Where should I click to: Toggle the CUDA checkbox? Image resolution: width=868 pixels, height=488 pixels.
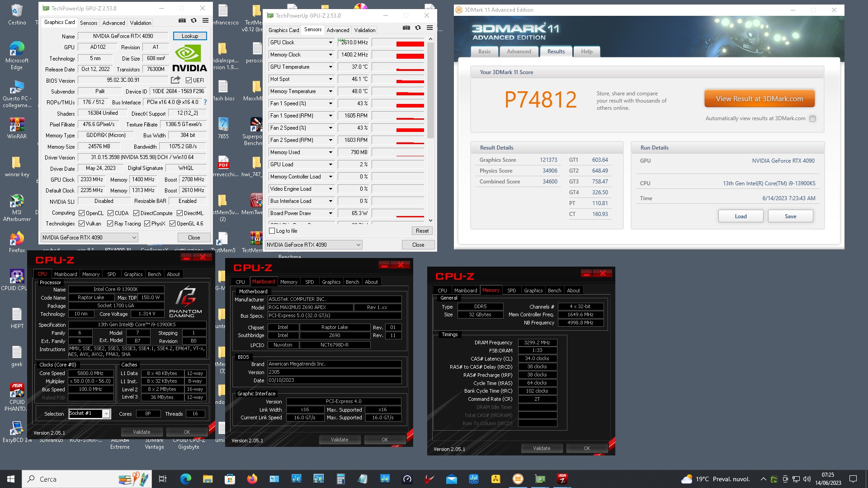(110, 213)
